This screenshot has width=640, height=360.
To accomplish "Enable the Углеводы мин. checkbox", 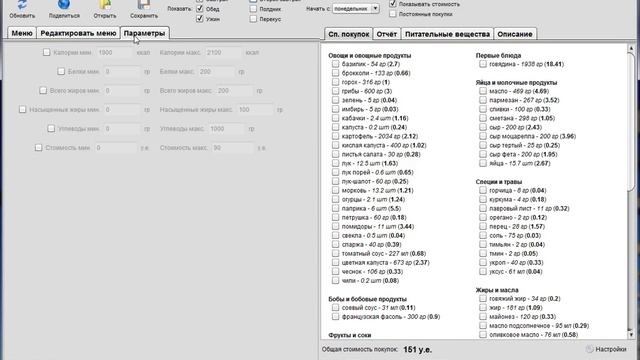I will [x=51, y=129].
